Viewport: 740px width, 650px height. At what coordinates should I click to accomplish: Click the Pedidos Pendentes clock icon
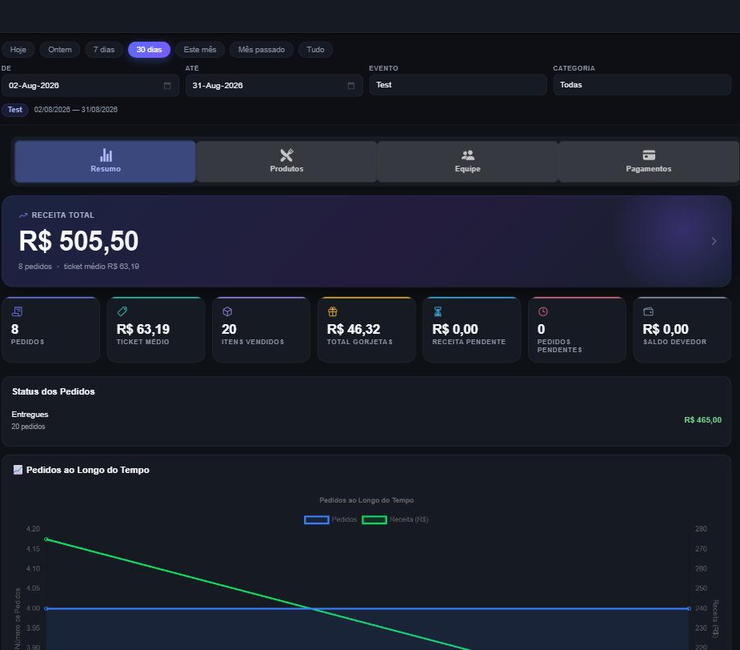(x=543, y=312)
